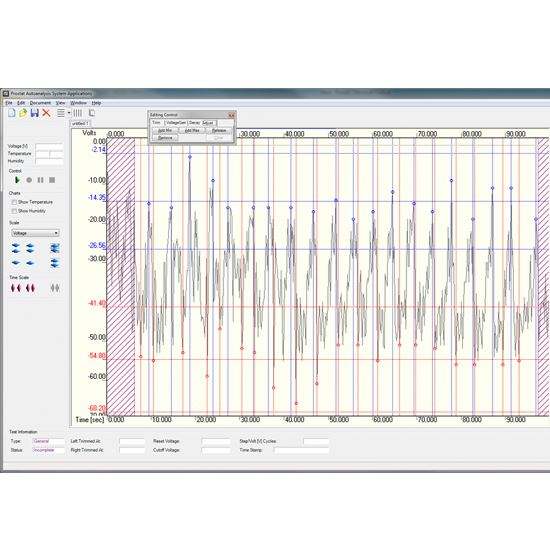Save using the blue floppy disk icon
550x550 pixels.
pos(34,113)
